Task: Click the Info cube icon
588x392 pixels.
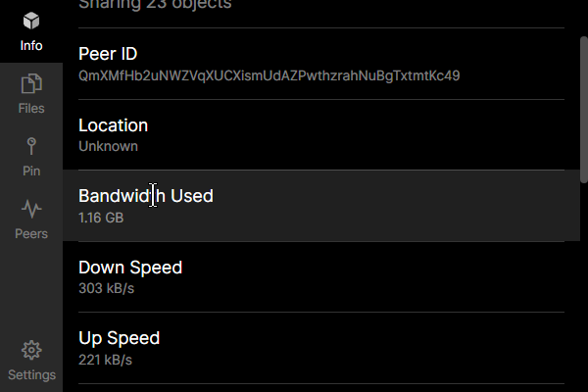Action: (31, 21)
